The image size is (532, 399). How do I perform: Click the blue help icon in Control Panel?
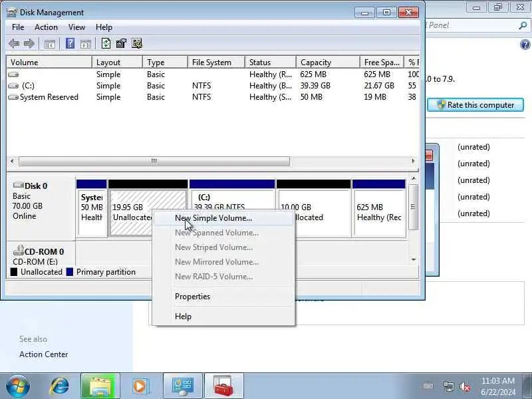click(x=525, y=45)
